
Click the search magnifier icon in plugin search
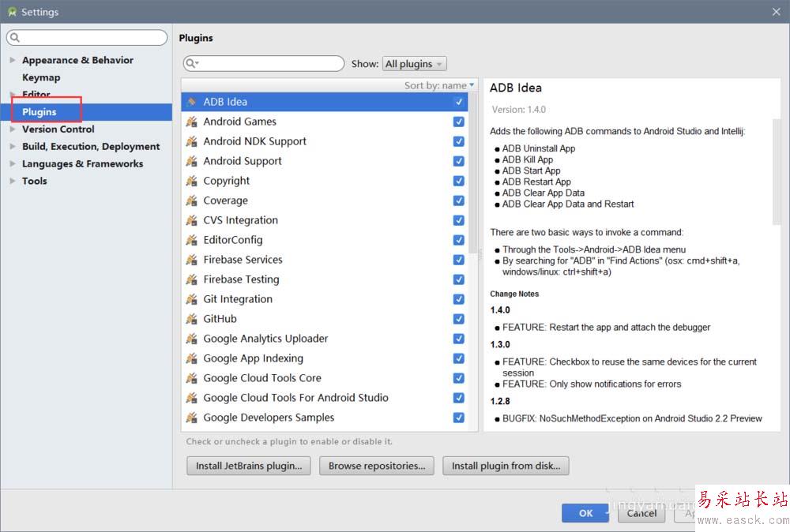192,64
